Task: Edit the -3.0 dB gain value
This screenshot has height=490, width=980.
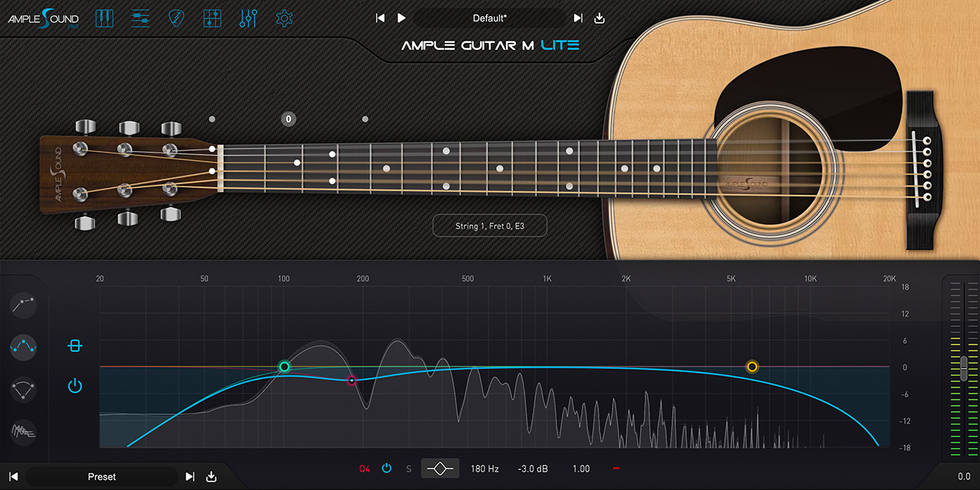Action: (x=531, y=469)
